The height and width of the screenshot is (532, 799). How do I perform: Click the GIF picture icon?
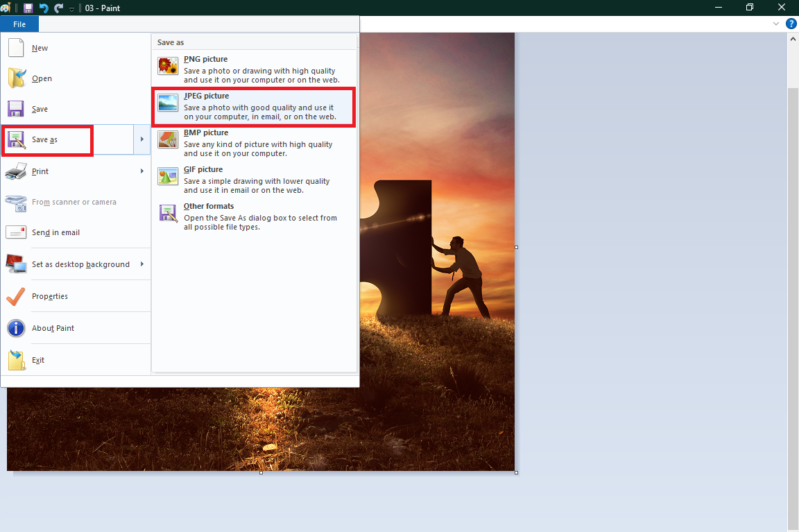tap(168, 175)
